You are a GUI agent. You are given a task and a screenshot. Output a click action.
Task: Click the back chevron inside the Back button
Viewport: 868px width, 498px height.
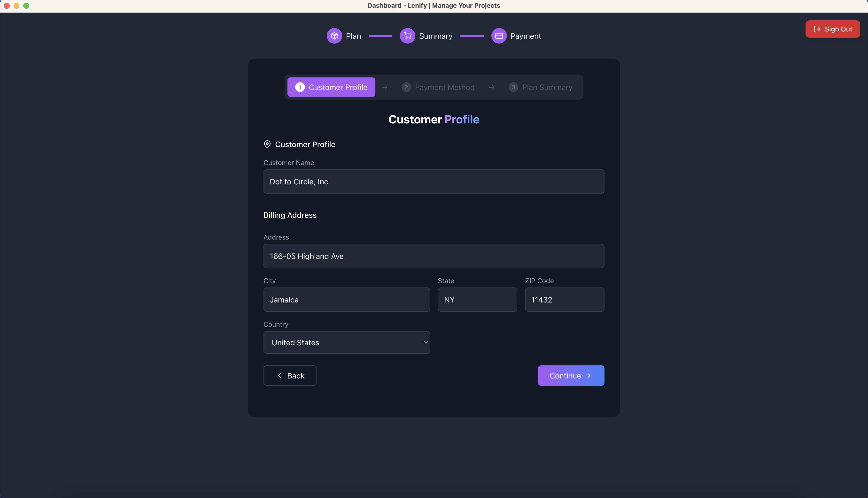click(x=279, y=375)
